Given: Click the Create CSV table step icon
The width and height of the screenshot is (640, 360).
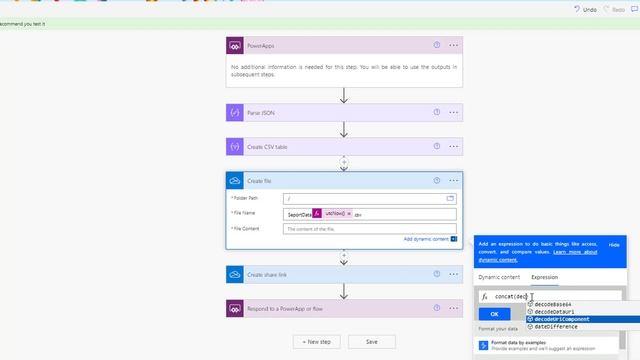Looking at the screenshot, I should [x=235, y=147].
